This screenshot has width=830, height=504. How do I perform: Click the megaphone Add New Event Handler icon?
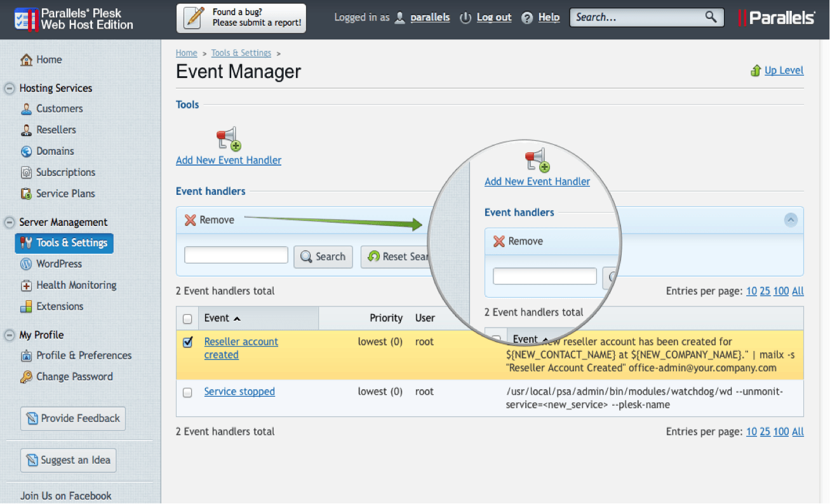tap(229, 138)
